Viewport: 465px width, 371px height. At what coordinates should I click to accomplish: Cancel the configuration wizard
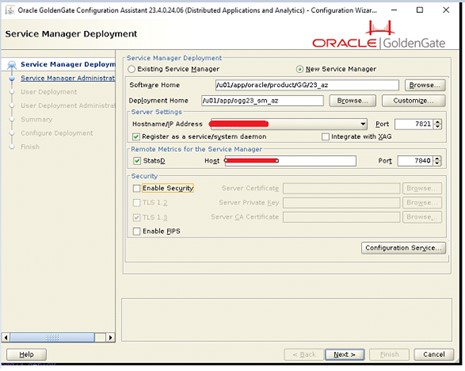434,354
